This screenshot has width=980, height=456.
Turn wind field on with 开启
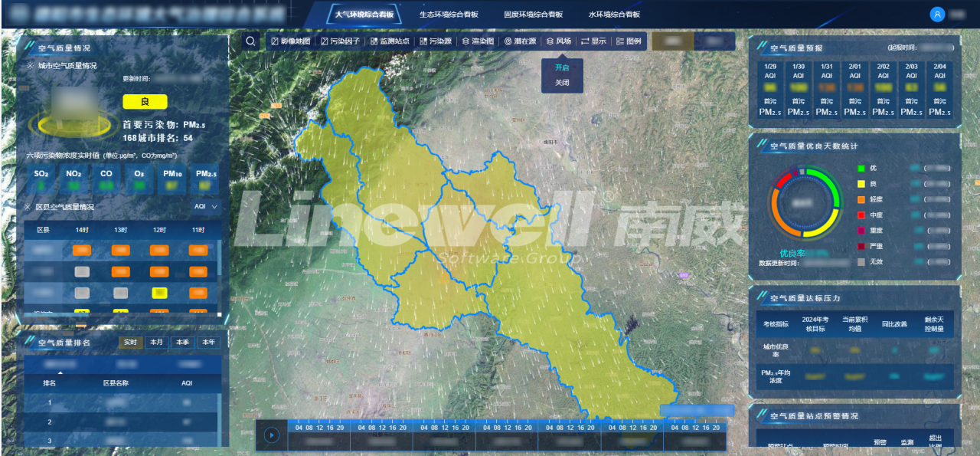[562, 67]
